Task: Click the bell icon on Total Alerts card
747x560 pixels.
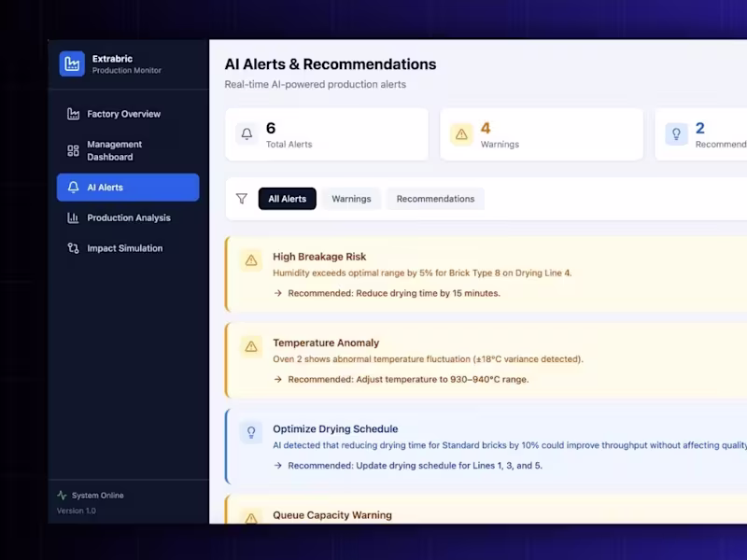Action: coord(246,133)
